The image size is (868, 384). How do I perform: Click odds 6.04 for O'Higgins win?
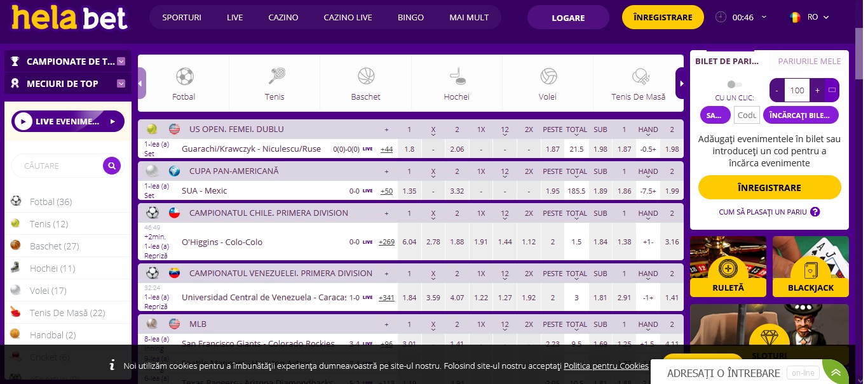[410, 242]
